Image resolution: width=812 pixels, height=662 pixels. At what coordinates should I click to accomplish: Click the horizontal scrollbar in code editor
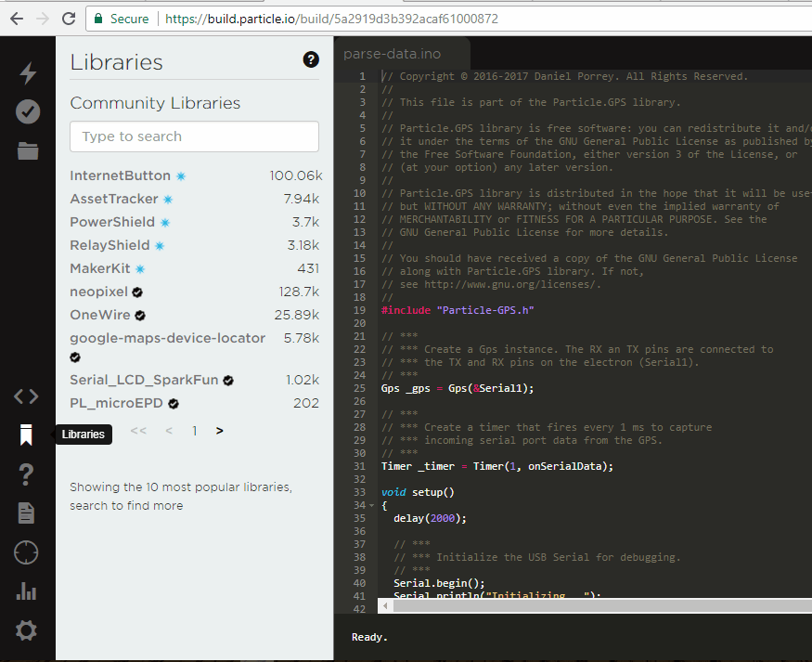coord(594,606)
